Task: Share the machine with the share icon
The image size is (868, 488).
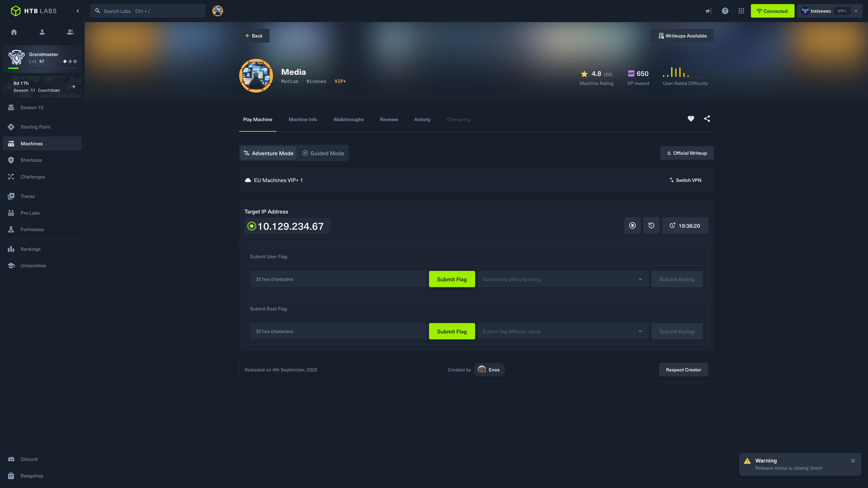Action: pos(707,119)
